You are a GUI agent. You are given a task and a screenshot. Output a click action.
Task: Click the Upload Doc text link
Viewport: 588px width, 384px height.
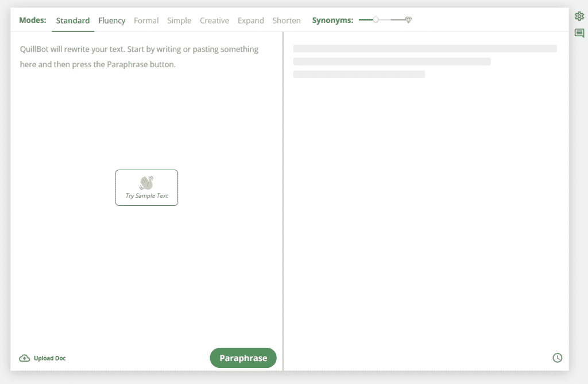pyautogui.click(x=49, y=358)
